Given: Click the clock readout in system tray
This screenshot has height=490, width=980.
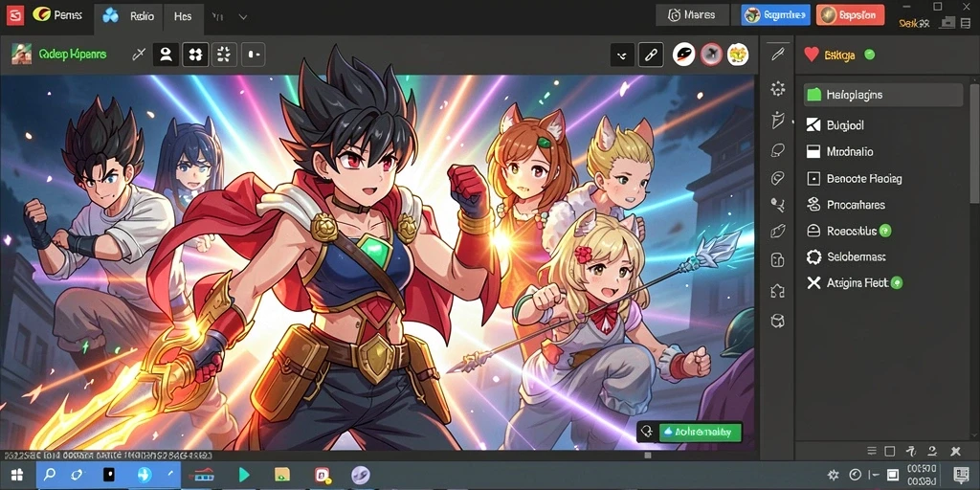Looking at the screenshot, I should (922, 475).
